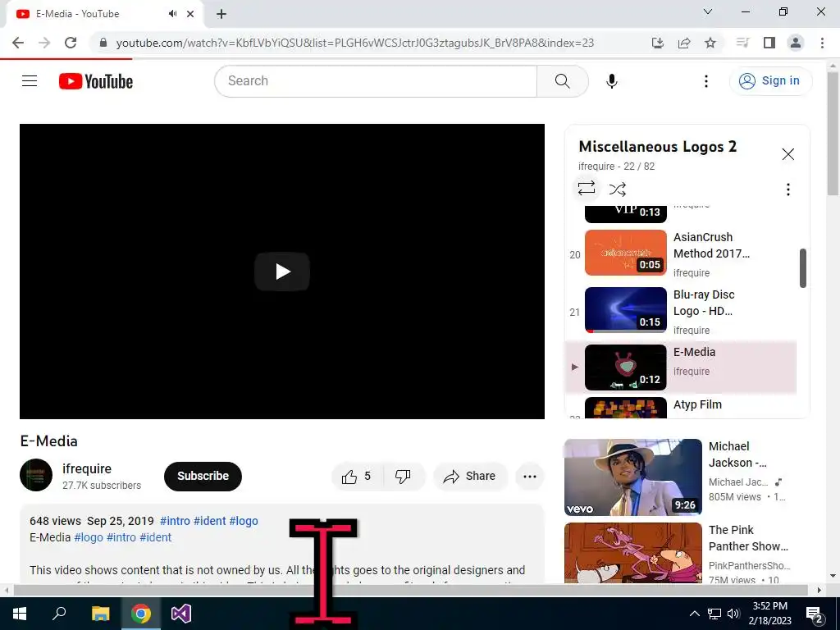Viewport: 840px width, 630px height.
Task: Open Atyp Film playlist video
Action: [680, 407]
